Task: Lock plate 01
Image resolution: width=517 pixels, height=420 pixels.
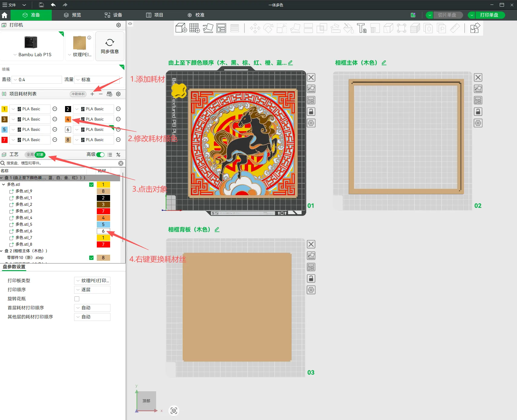Action: [311, 112]
